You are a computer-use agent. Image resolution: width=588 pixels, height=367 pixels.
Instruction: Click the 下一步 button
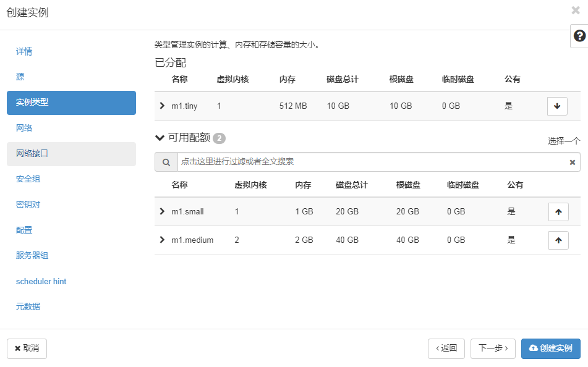click(x=493, y=348)
